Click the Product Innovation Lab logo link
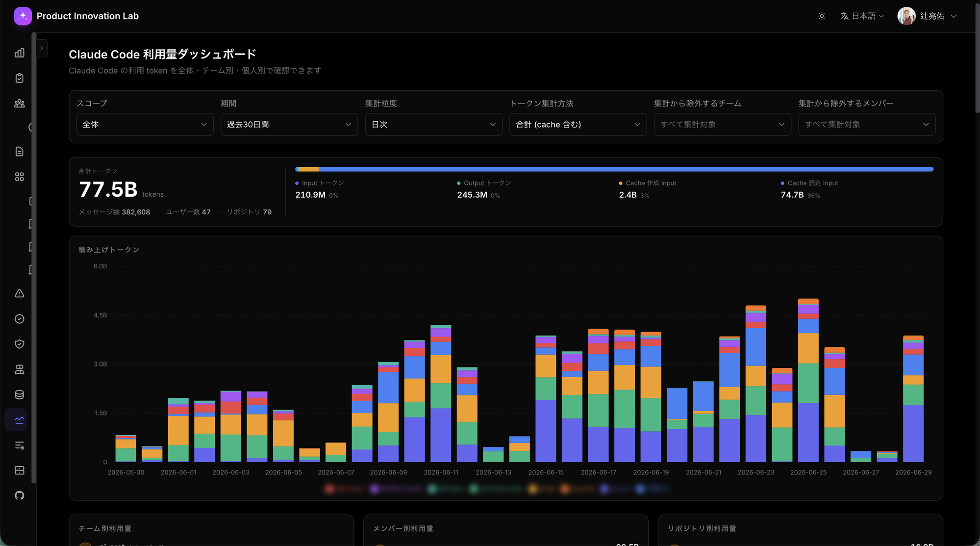The width and height of the screenshot is (980, 546). click(76, 16)
